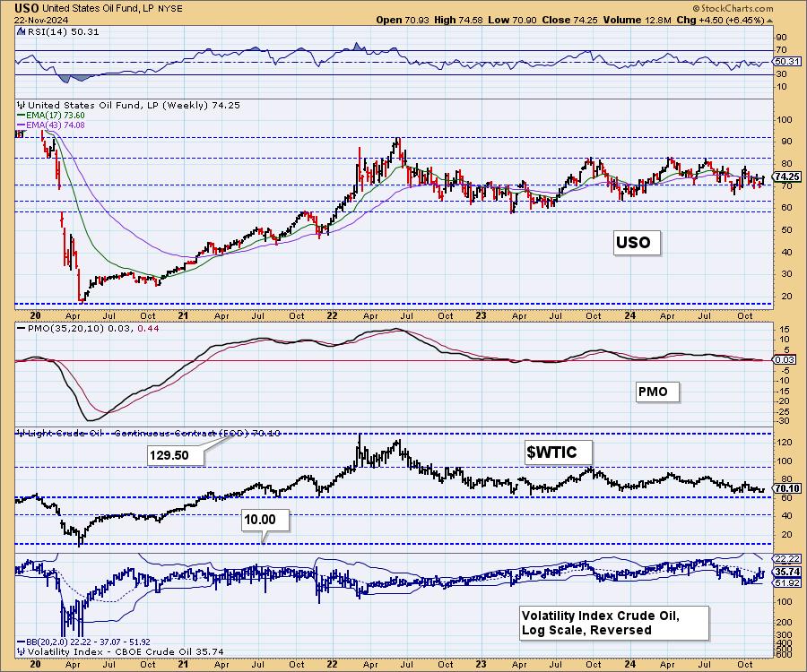Click the Chg +4.50 (+6.45%) value
The image size is (807, 672).
tap(721, 20)
